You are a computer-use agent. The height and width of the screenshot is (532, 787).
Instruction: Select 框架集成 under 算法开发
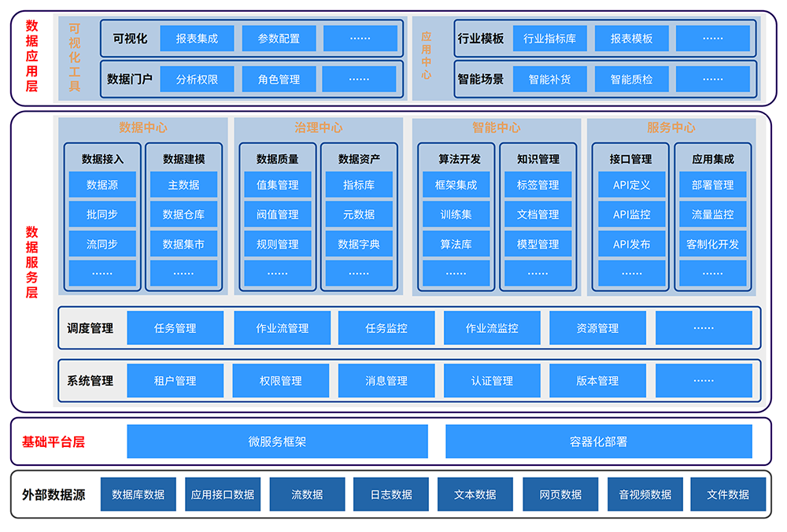click(456, 184)
